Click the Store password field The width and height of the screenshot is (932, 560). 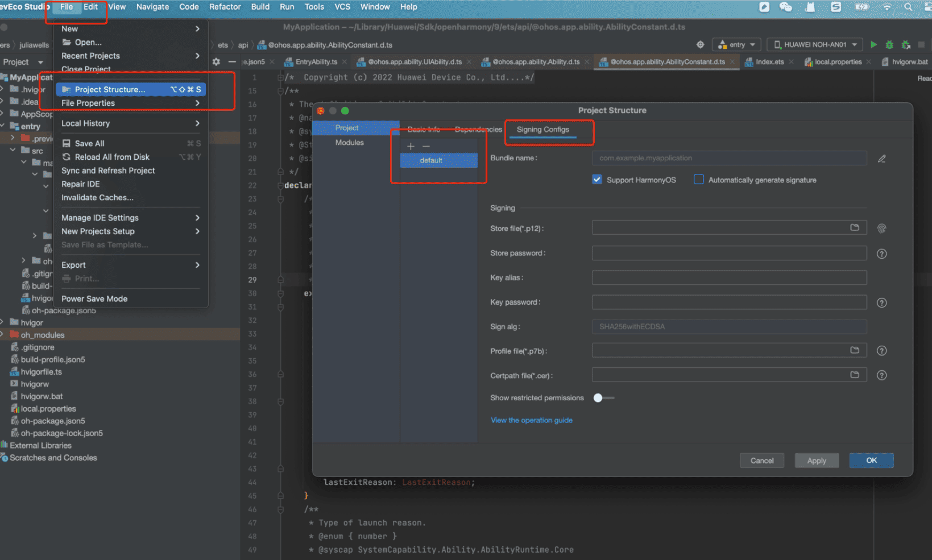tap(729, 253)
